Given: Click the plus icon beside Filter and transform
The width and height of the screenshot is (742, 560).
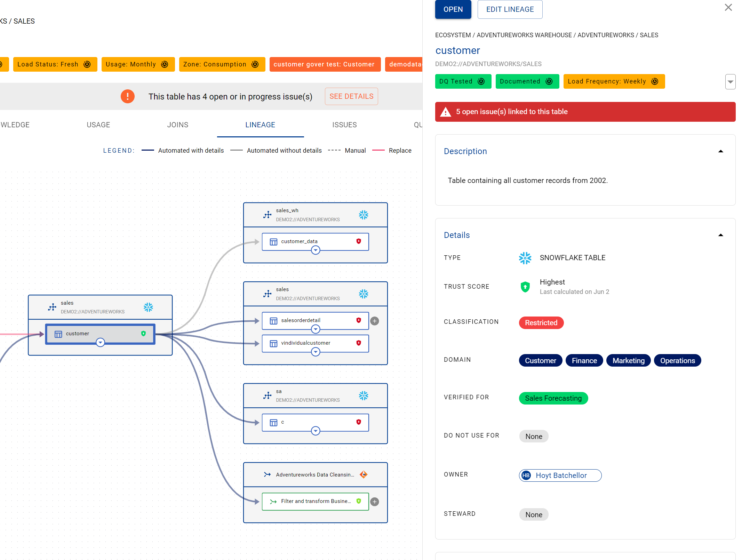Looking at the screenshot, I should coord(375,502).
